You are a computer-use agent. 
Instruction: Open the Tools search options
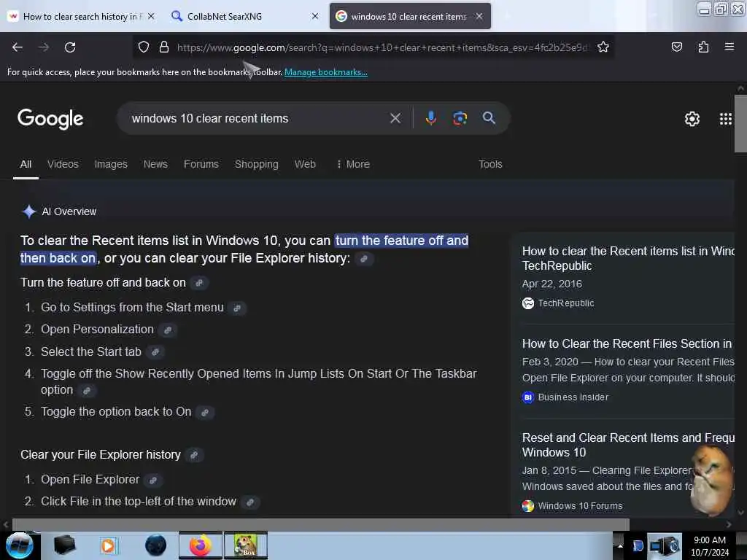(x=490, y=164)
